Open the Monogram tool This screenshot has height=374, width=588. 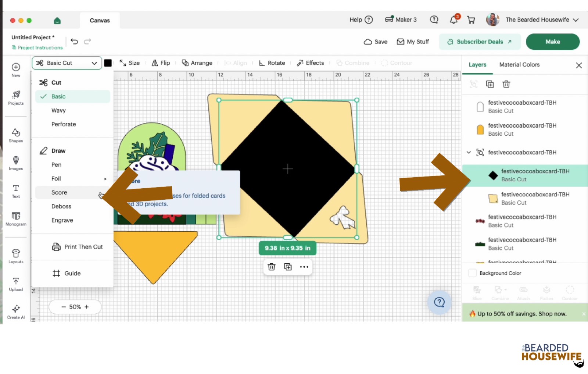[16, 218]
